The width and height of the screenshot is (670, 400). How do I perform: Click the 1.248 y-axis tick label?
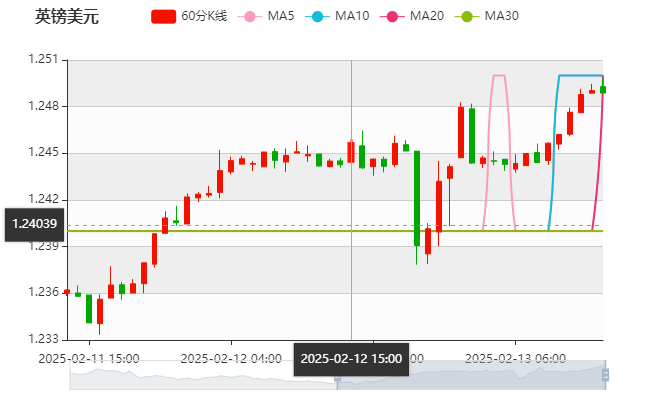(x=44, y=106)
